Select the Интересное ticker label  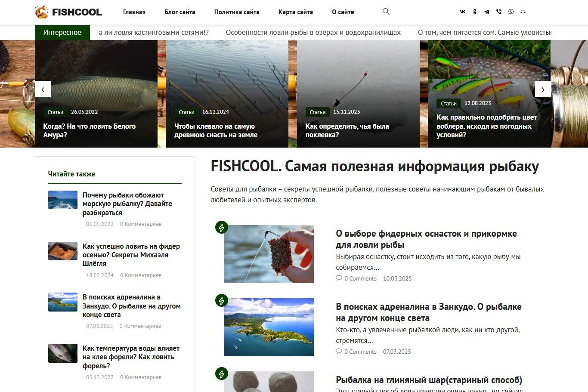pos(62,32)
